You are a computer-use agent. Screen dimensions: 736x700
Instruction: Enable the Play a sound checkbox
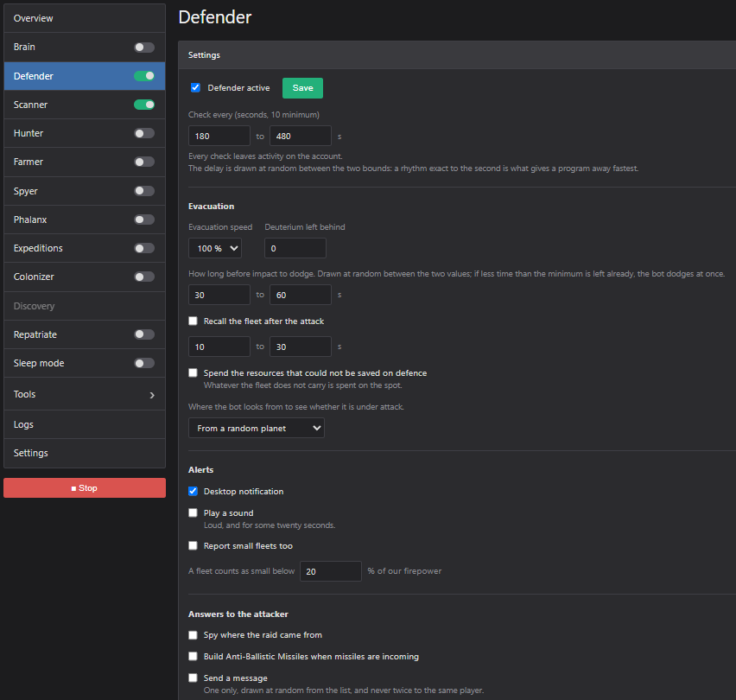tap(193, 512)
